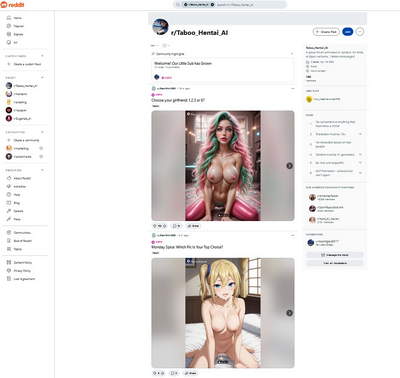Open About Reddit in Resources

[19, 178]
